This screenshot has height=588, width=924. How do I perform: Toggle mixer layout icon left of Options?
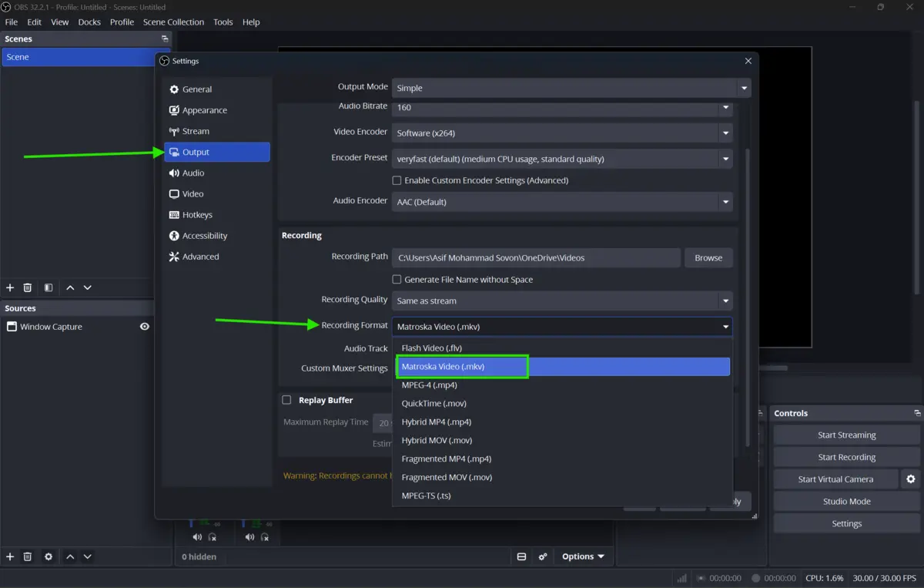point(521,556)
